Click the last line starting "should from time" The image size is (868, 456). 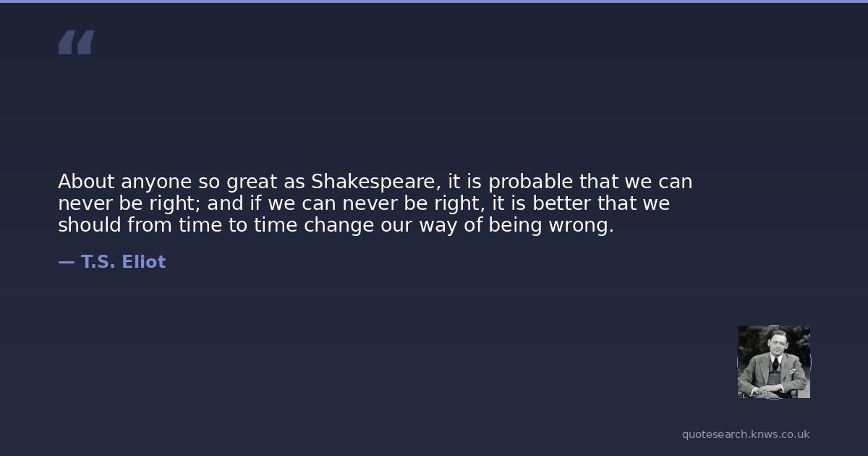point(335,225)
